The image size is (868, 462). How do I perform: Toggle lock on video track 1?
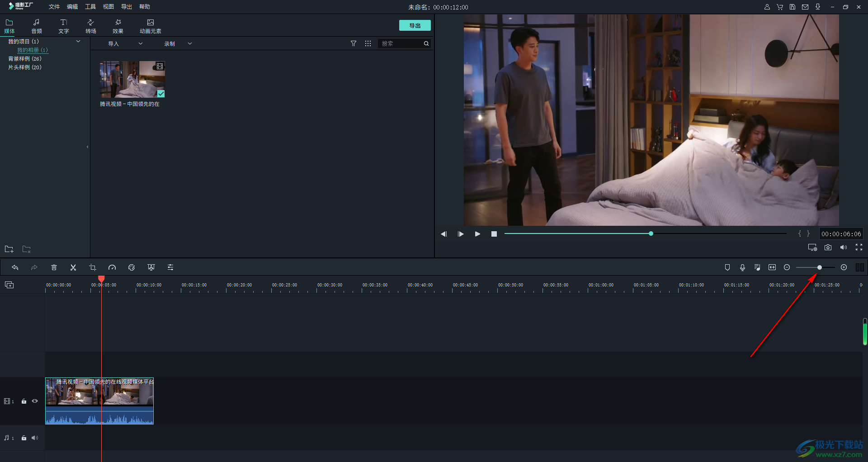tap(24, 401)
